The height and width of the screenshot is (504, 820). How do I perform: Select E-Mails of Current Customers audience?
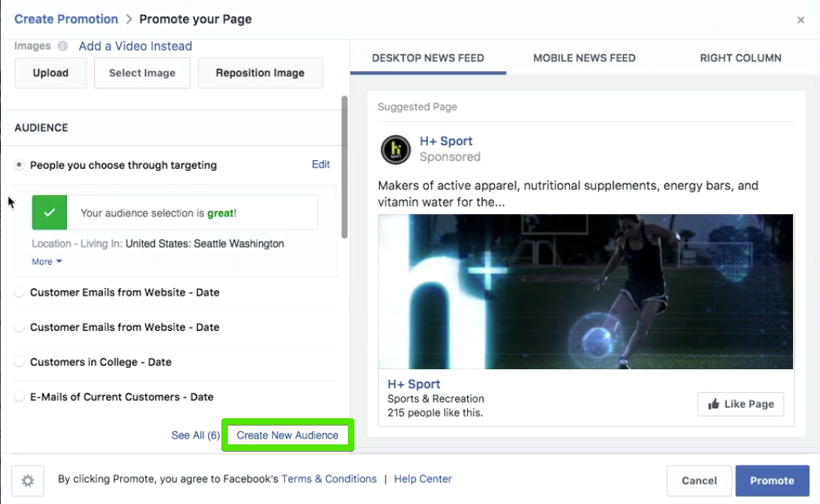click(19, 397)
